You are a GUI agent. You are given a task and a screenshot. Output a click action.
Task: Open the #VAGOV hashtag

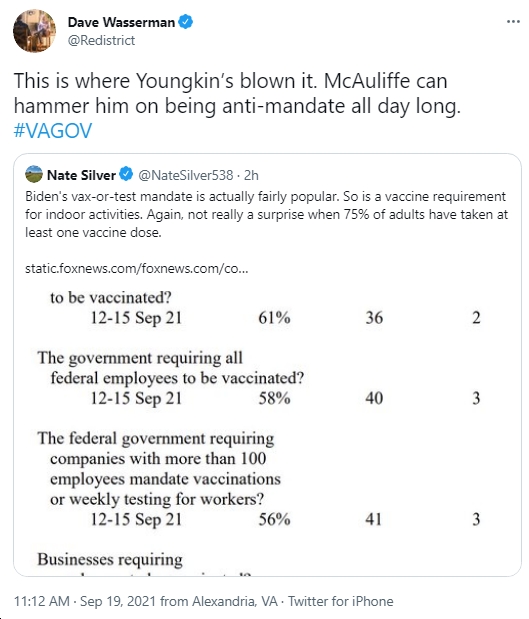click(x=53, y=130)
